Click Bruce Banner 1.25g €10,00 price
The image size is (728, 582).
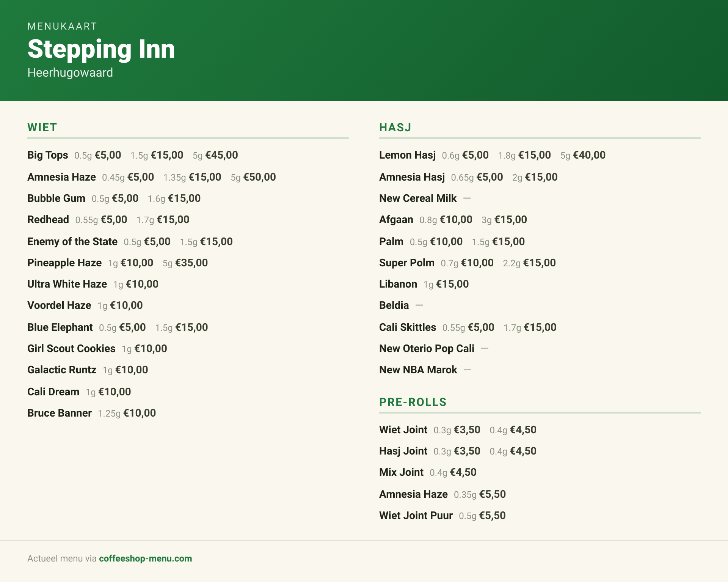coord(127,413)
